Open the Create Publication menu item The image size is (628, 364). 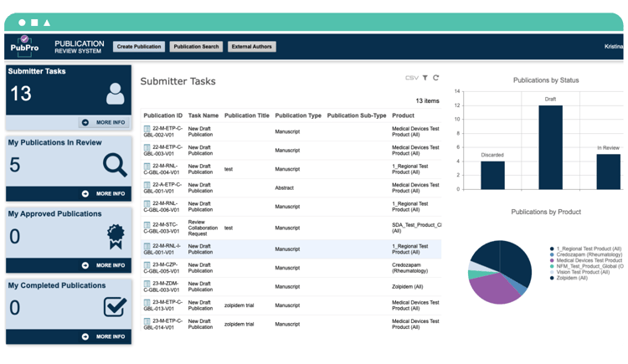(x=138, y=47)
